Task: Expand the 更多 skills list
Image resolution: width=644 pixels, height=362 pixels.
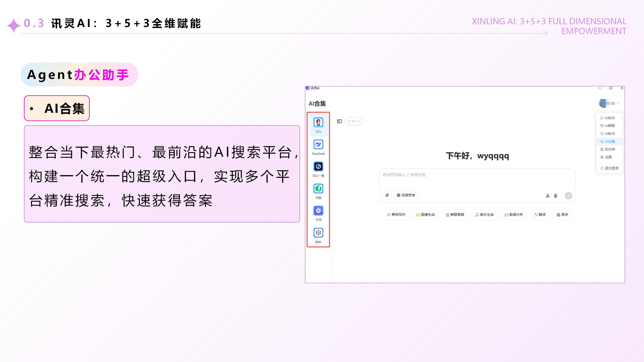Action: point(562,215)
